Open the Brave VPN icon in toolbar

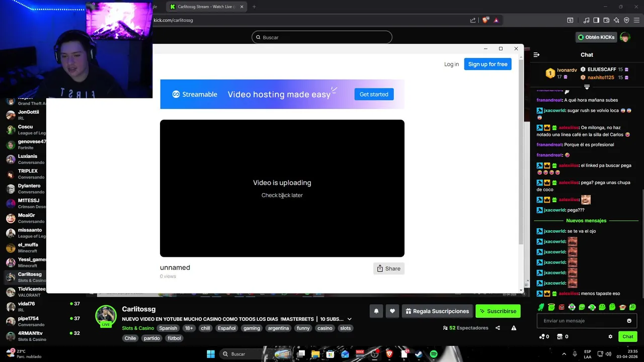coord(626,20)
